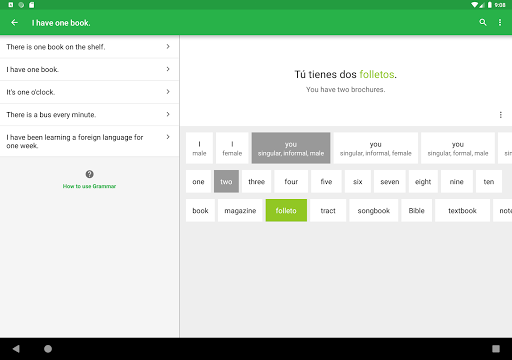The width and height of the screenshot is (512, 360).
Task: Open 'I have been learning a foreign language' item
Action: [x=89, y=141]
